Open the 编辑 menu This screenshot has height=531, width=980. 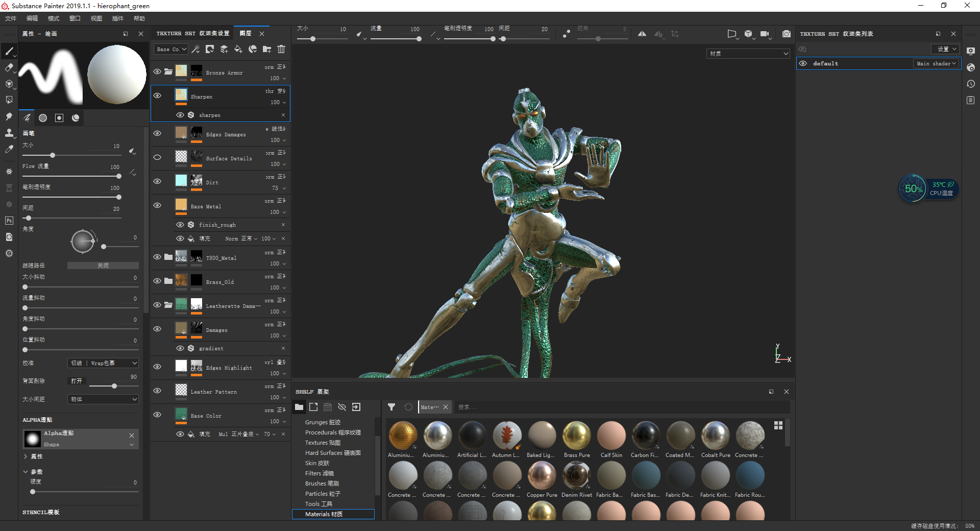click(32, 18)
